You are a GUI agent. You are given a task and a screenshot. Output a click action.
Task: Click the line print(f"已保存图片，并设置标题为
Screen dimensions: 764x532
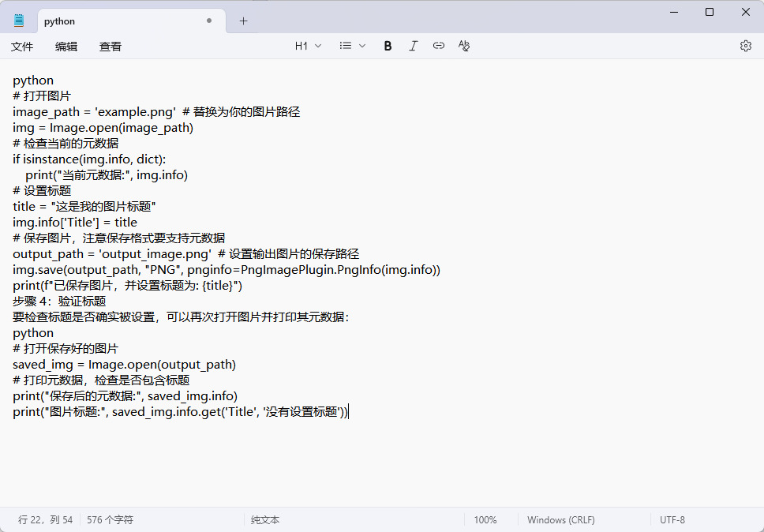click(x=128, y=285)
